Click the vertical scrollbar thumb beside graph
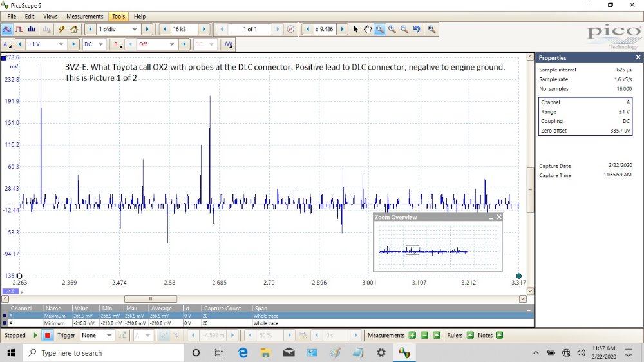The height and width of the screenshot is (362, 644). (x=530, y=190)
